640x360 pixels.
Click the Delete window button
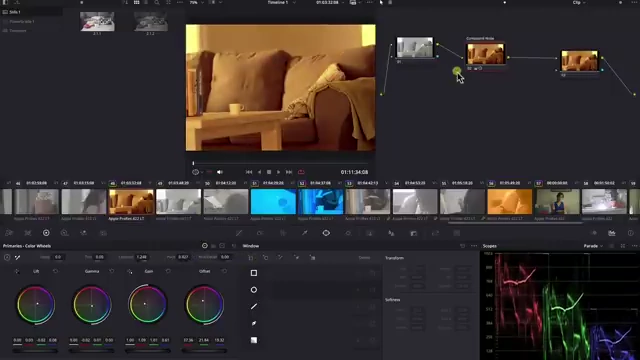click(x=364, y=258)
